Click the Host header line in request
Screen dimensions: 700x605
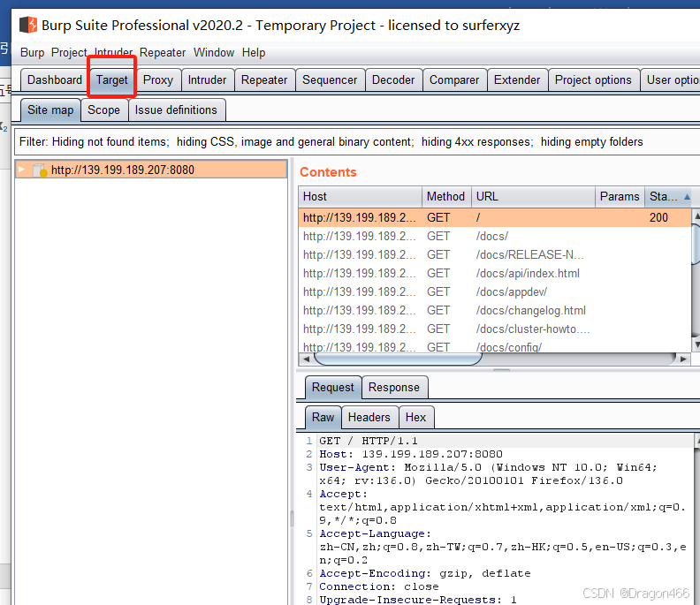(x=411, y=454)
